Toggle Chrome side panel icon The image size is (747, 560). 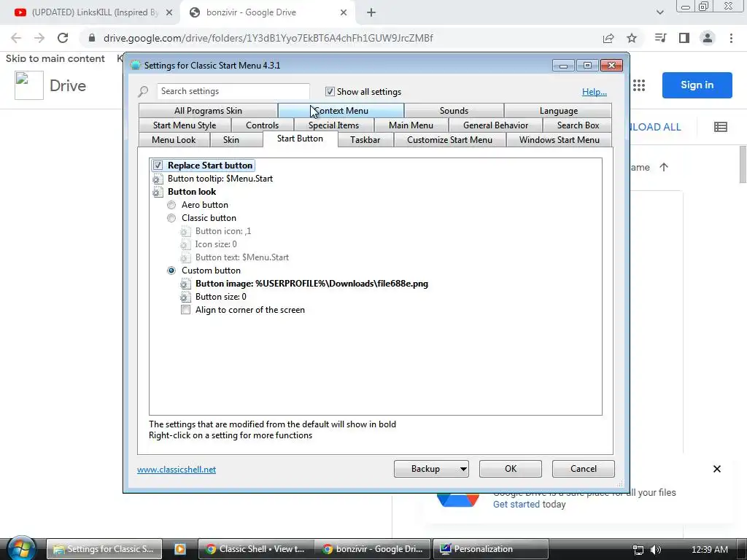[x=684, y=38]
